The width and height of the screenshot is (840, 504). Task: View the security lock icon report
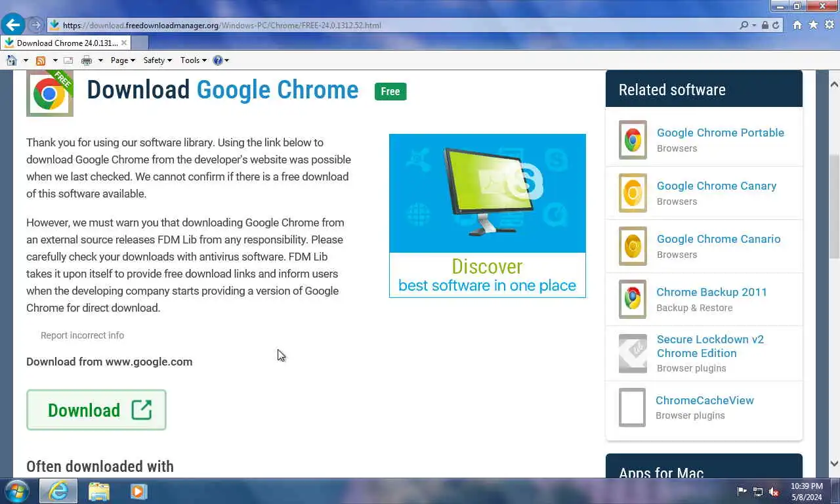coord(764,25)
